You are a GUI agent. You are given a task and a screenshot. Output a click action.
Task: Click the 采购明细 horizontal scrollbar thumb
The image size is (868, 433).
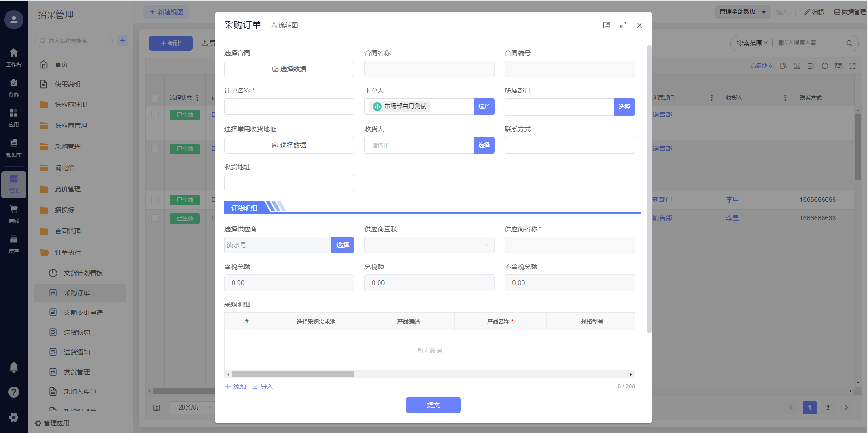click(293, 375)
